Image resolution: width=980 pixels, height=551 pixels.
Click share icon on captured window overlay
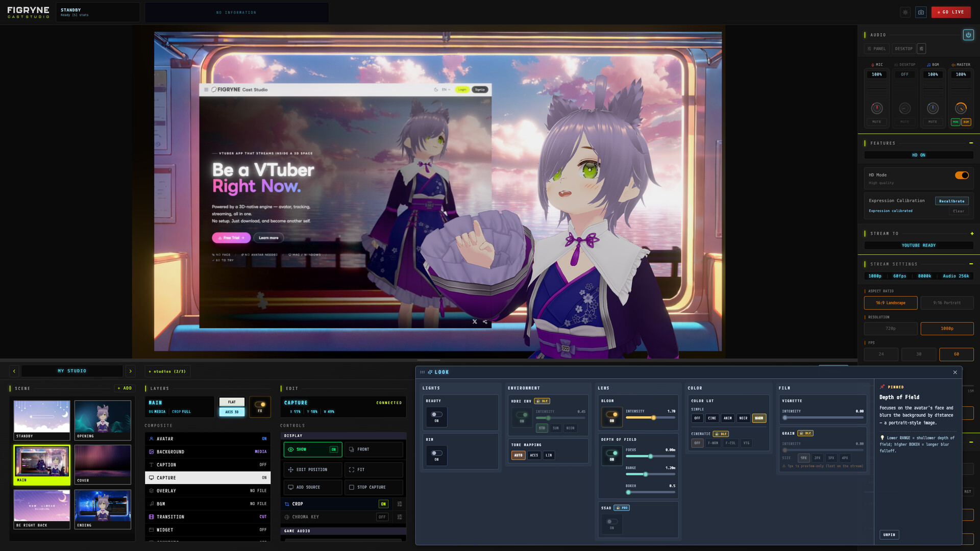tap(485, 322)
